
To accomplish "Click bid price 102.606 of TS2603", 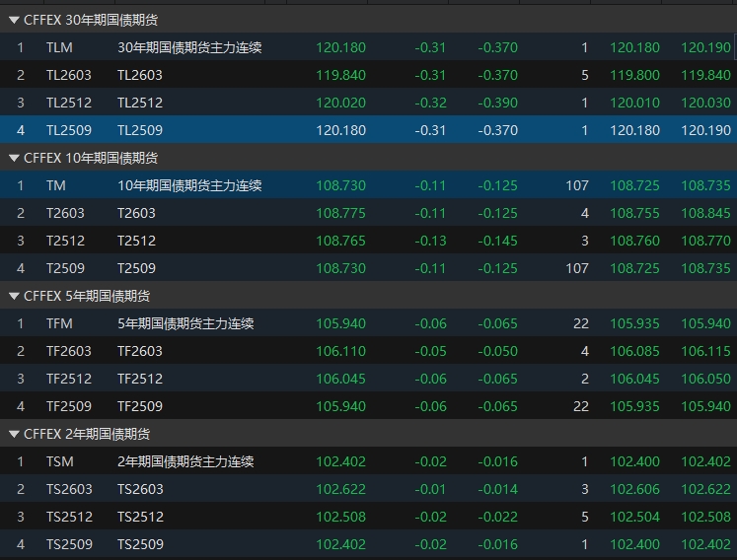I will [634, 490].
